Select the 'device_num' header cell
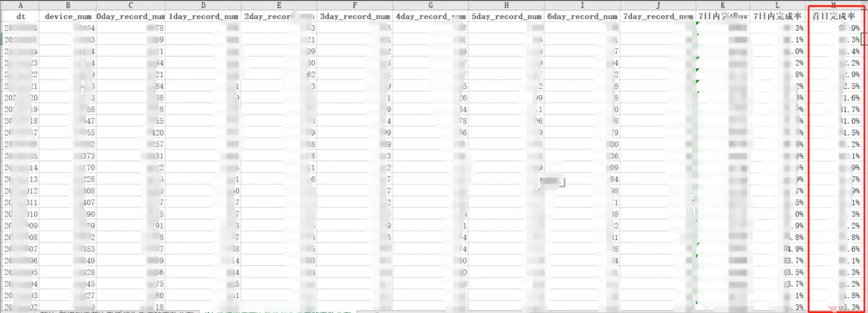Screen dimensions: 868x313 [x=68, y=16]
